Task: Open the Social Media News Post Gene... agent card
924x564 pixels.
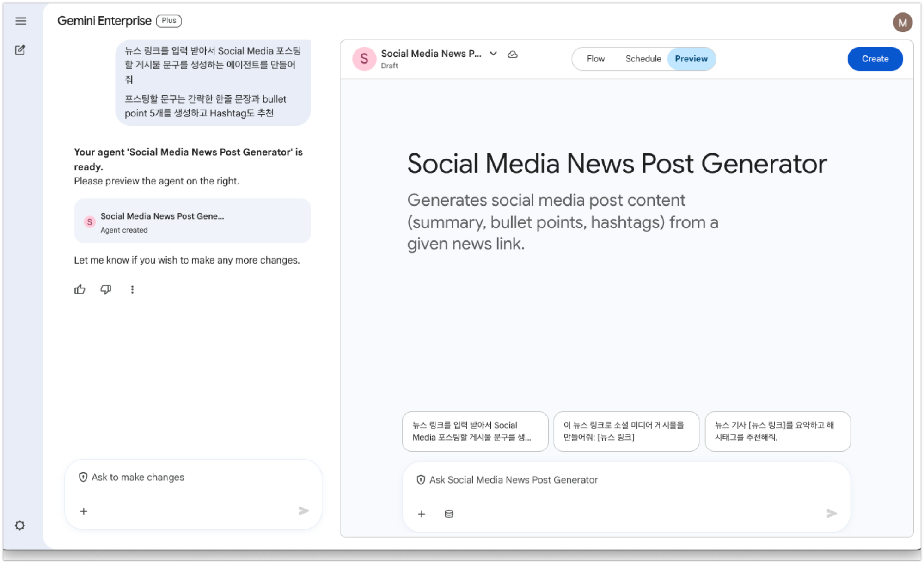Action: coord(192,221)
